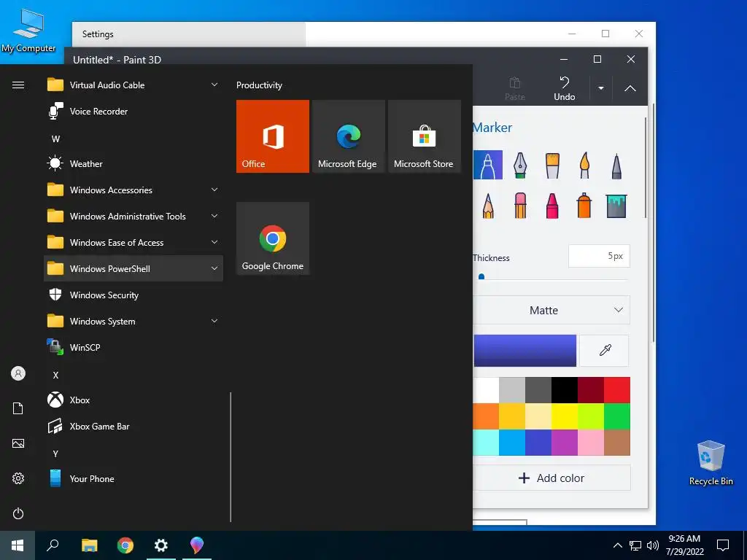Open Pictures from Start sidebar
The image size is (747, 560).
pyautogui.click(x=18, y=443)
